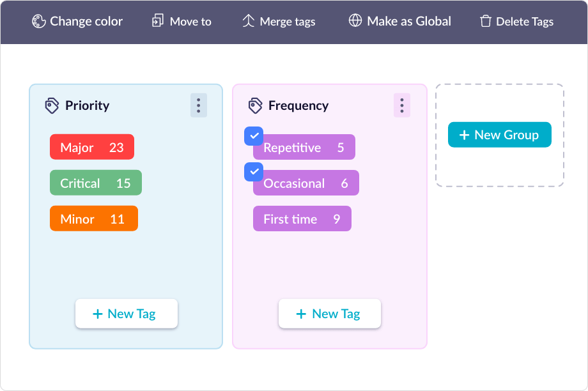The image size is (588, 391).
Task: Uncheck the Occasional tag checkbox
Action: [254, 172]
